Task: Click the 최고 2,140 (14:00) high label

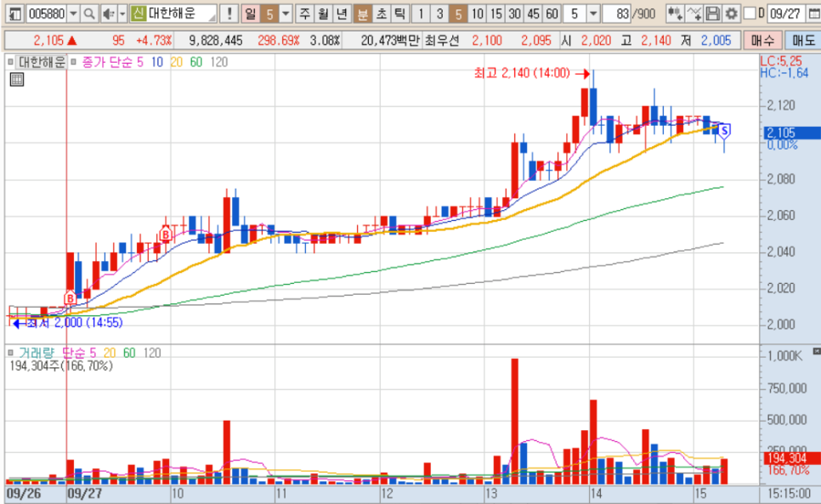Action: [x=522, y=73]
